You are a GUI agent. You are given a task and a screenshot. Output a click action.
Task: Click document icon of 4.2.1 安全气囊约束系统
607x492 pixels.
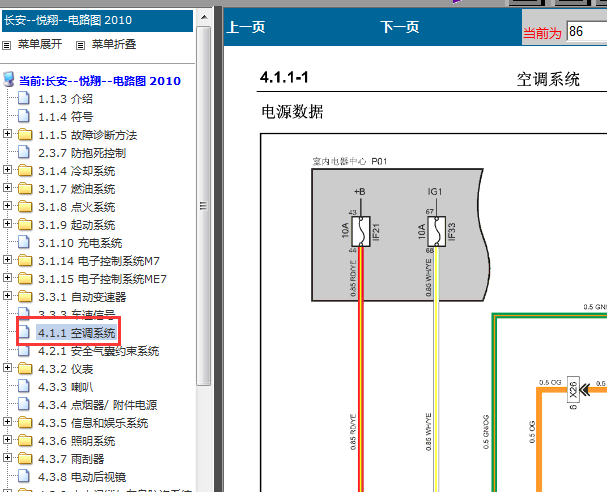[24, 350]
